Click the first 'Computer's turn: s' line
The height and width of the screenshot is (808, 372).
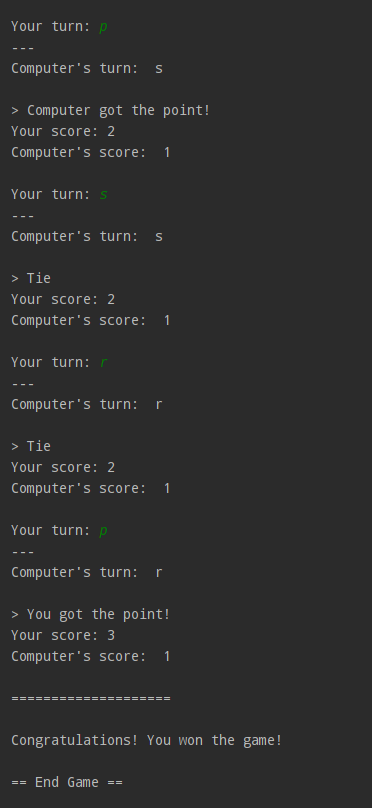(x=87, y=68)
